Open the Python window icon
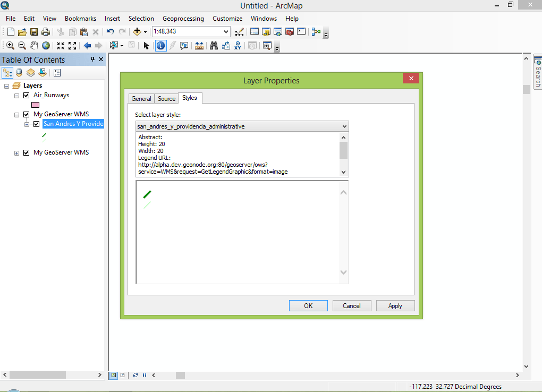Image resolution: width=542 pixels, height=392 pixels. pos(301,32)
